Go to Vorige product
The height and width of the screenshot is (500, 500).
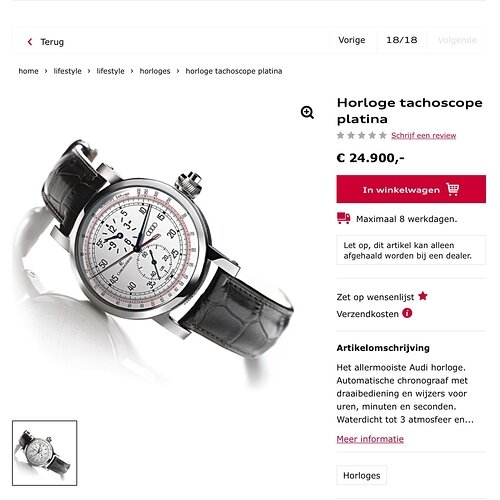coord(352,40)
